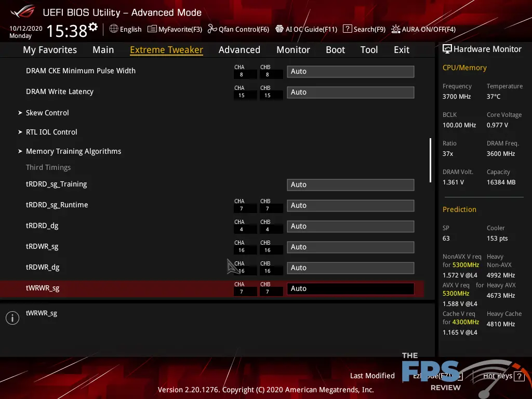Image resolution: width=532 pixels, height=399 pixels.
Task: Click the Prediction section heading
Action: click(x=459, y=209)
